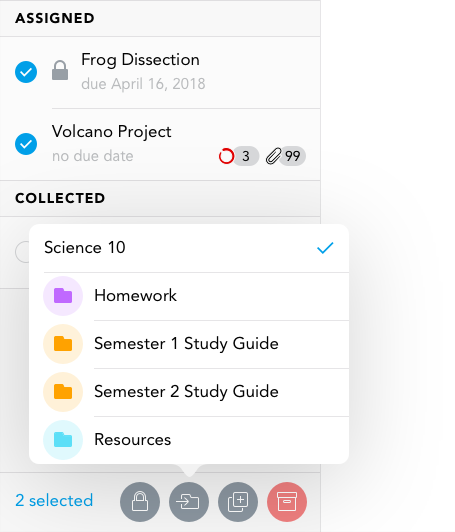Move selection to Semester 2 Study Guide
Screen dimensions: 455x532
click(x=189, y=392)
